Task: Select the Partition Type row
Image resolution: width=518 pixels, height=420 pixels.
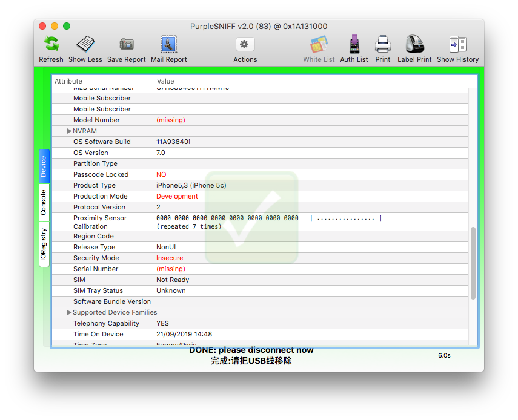Action: [x=261, y=163]
